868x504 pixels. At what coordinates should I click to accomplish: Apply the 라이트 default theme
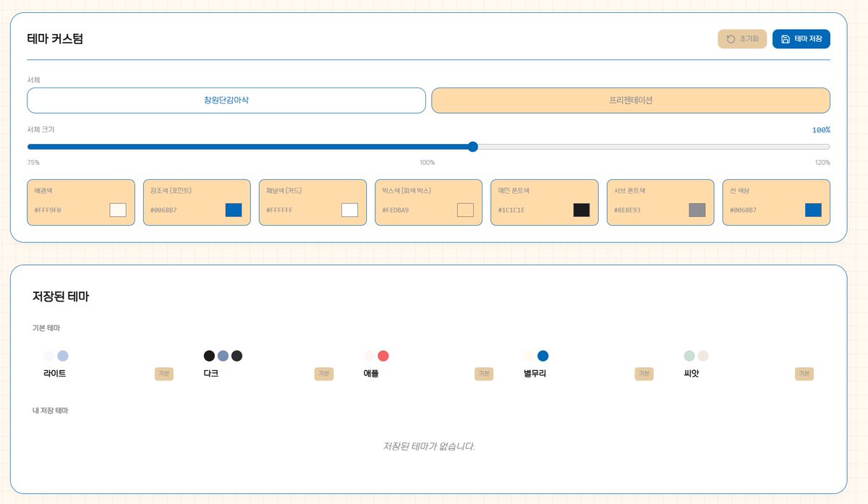[109, 365]
